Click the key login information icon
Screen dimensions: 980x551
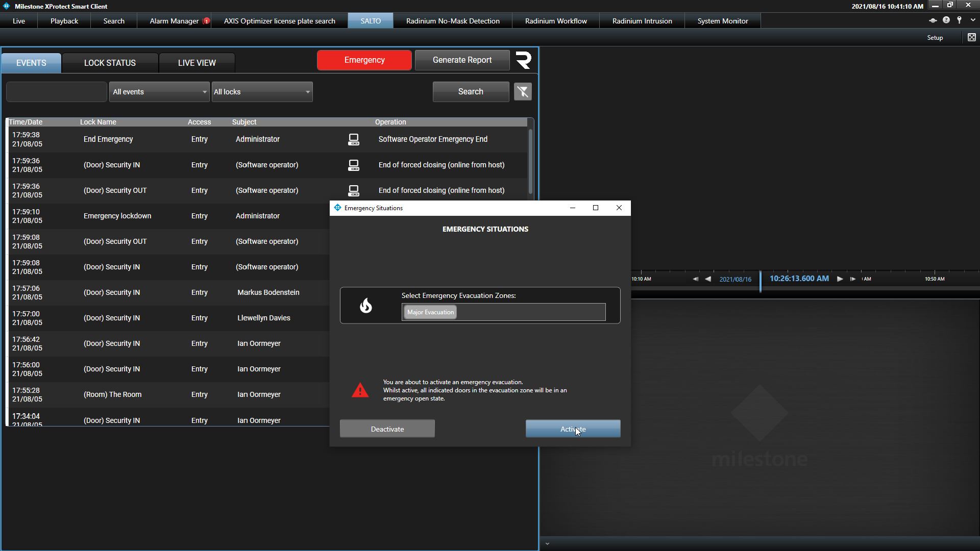pos(960,20)
